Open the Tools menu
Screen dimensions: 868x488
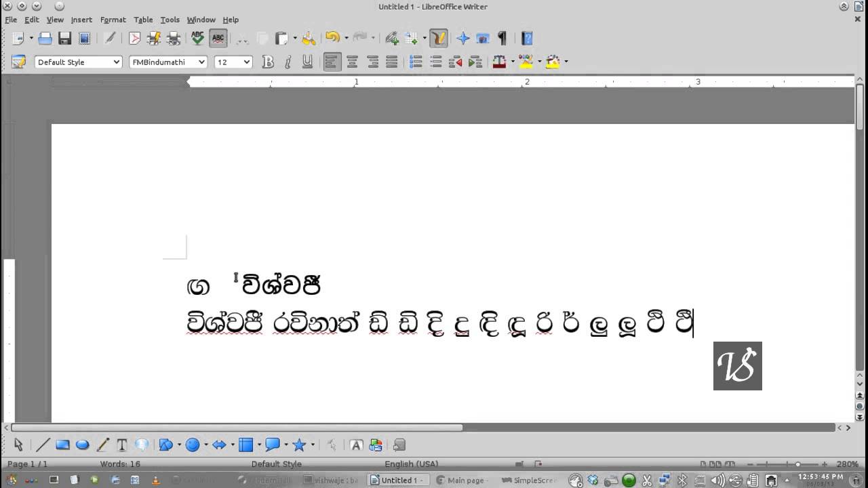click(170, 20)
